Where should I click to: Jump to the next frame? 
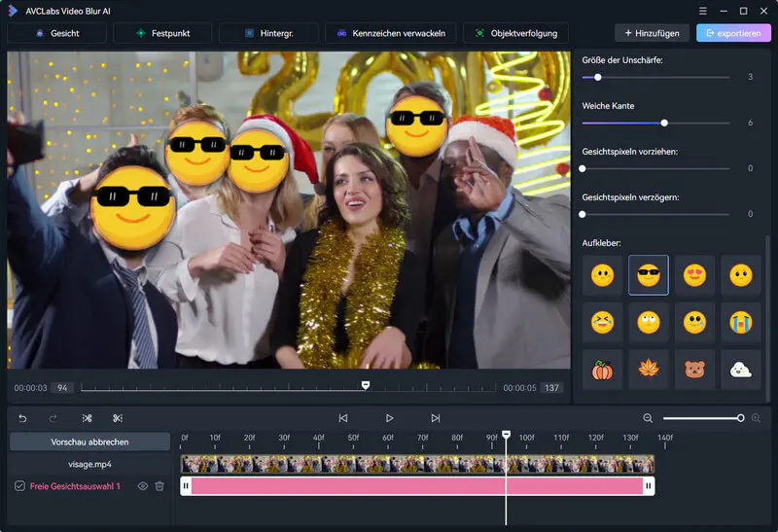pyautogui.click(x=435, y=418)
